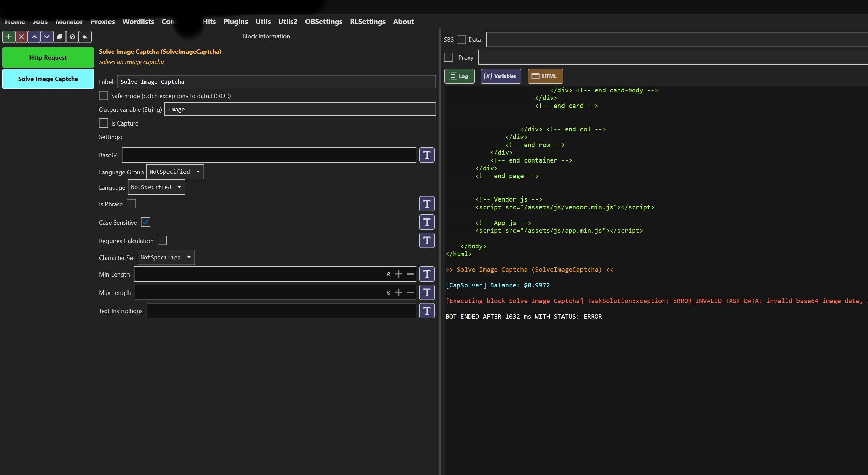Go to the Jobs page

pyautogui.click(x=40, y=22)
